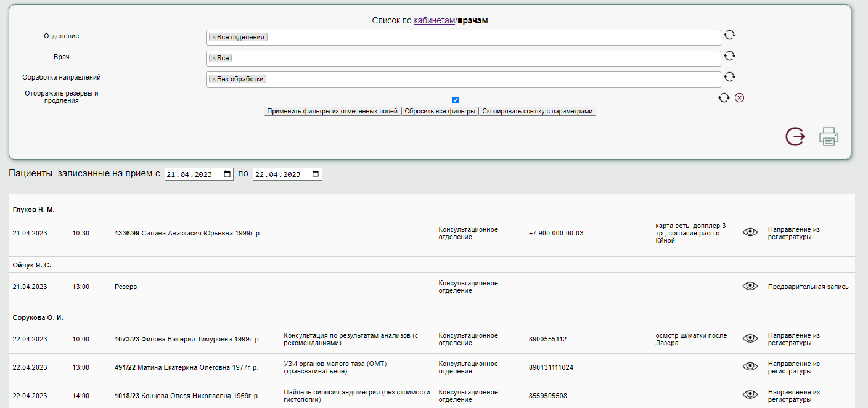The height and width of the screenshot is (408, 868).
Task: Click Скопировать ссылку с параметрами button
Action: (537, 112)
